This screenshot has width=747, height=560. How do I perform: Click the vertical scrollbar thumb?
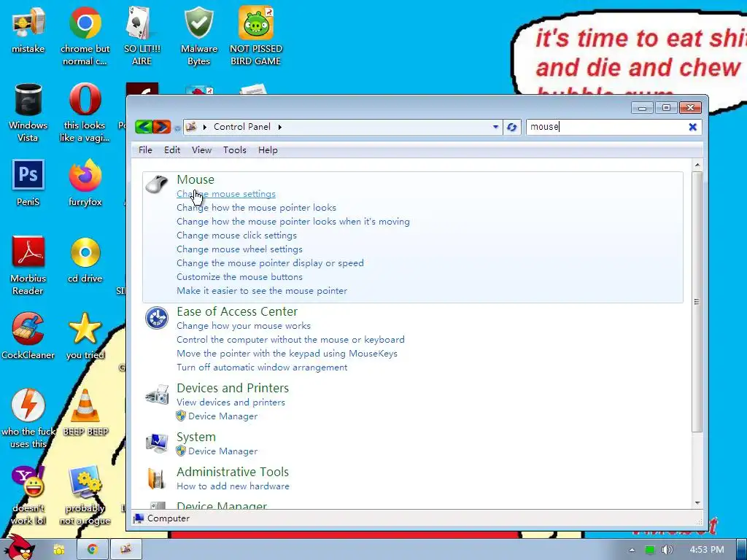click(x=697, y=302)
